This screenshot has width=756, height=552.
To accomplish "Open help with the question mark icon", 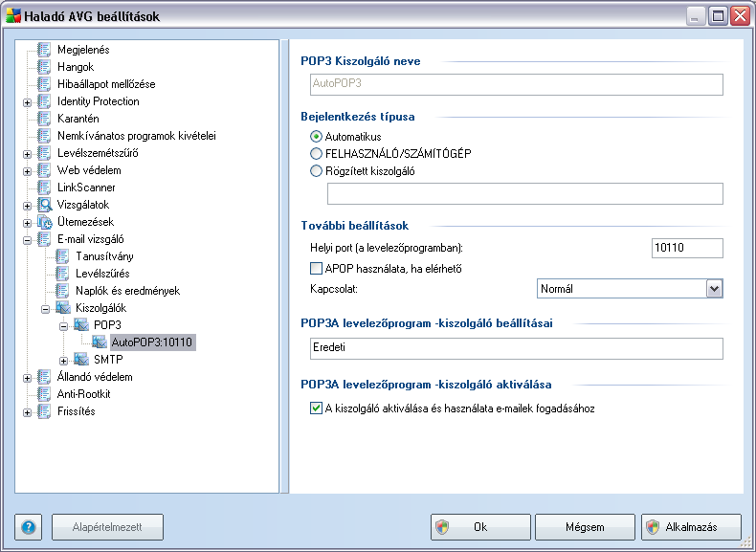I will (29, 527).
